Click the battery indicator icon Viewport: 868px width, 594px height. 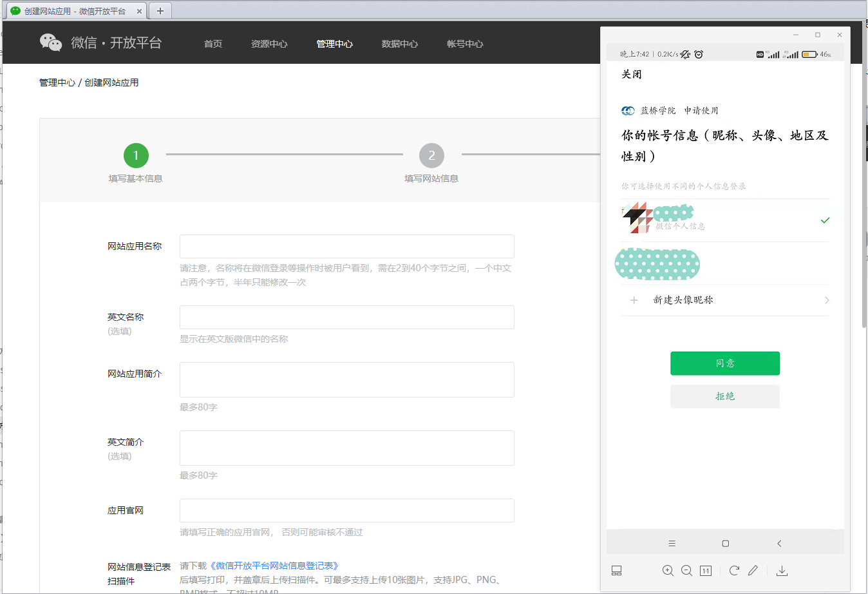tap(809, 55)
